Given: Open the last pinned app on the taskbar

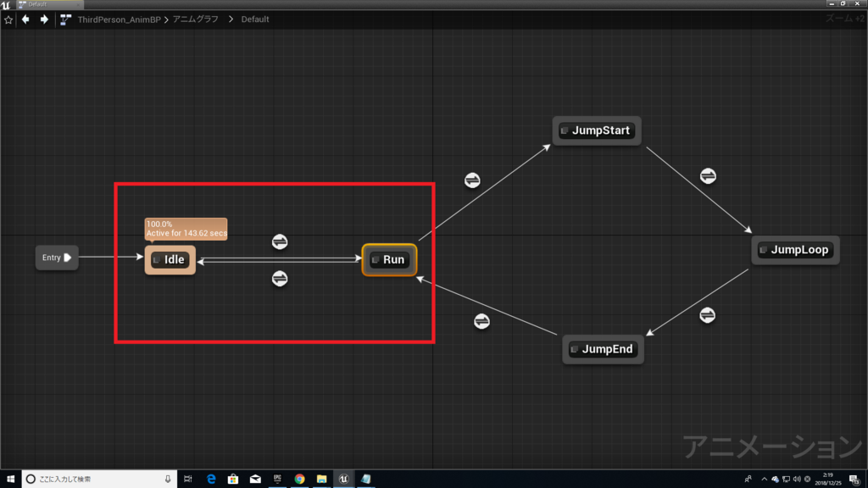Looking at the screenshot, I should 366,480.
